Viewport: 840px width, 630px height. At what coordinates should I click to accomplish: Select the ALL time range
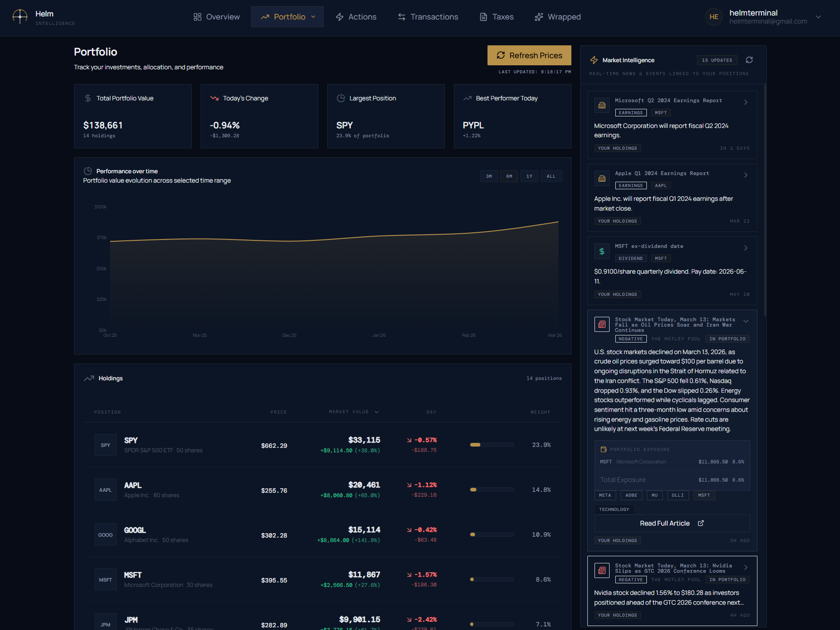pos(551,176)
